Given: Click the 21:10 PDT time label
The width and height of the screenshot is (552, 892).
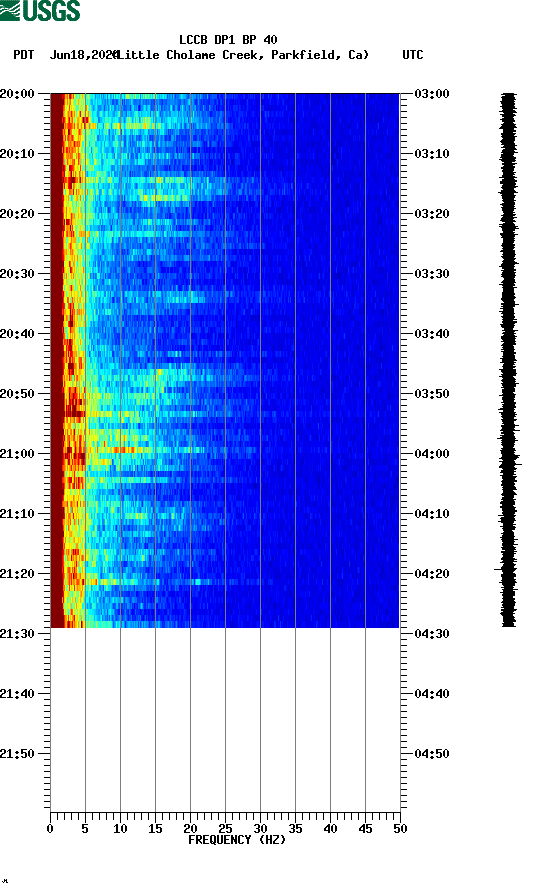Looking at the screenshot, I should (x=18, y=514).
